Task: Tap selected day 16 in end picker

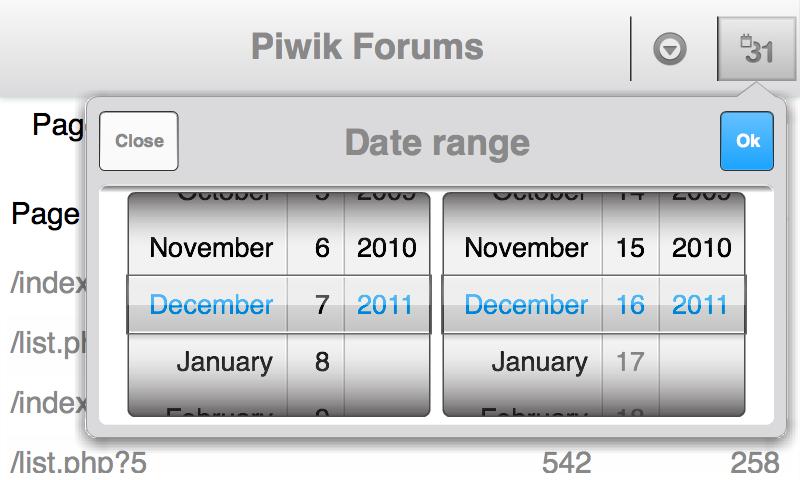Action: click(630, 305)
